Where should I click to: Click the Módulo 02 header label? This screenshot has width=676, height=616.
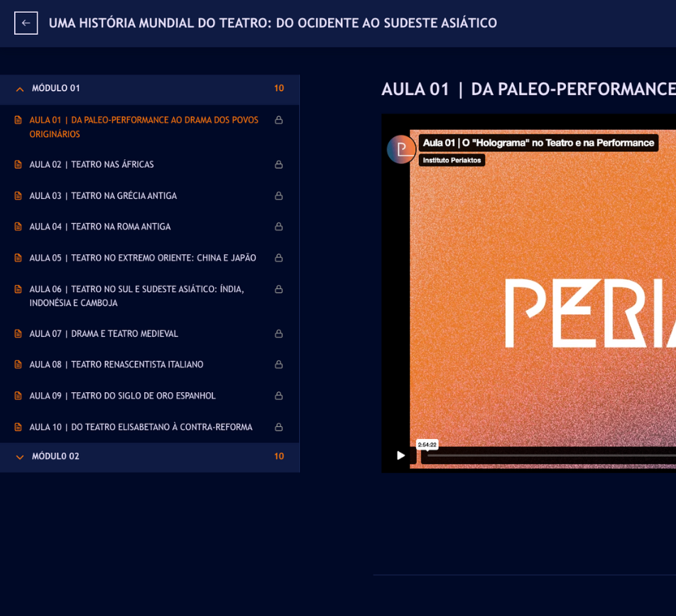(x=55, y=456)
